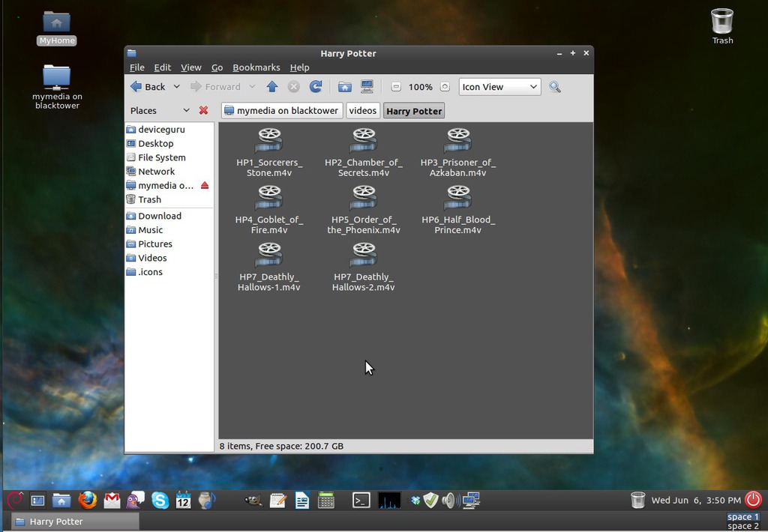Open the Debian main menu in panel

(x=15, y=501)
